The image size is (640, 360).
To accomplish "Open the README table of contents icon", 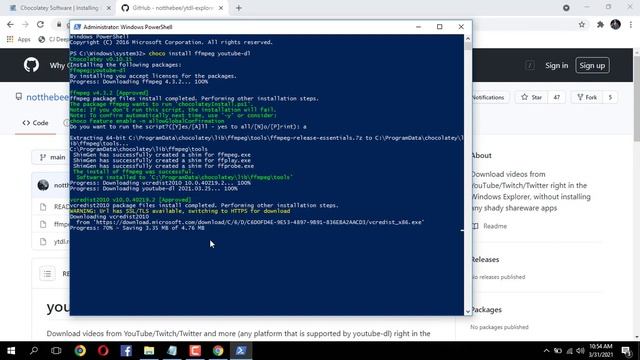I will (47, 273).
